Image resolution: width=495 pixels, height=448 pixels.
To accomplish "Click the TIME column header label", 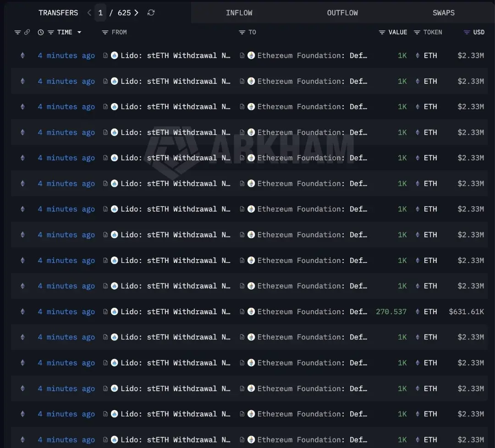I will [65, 32].
